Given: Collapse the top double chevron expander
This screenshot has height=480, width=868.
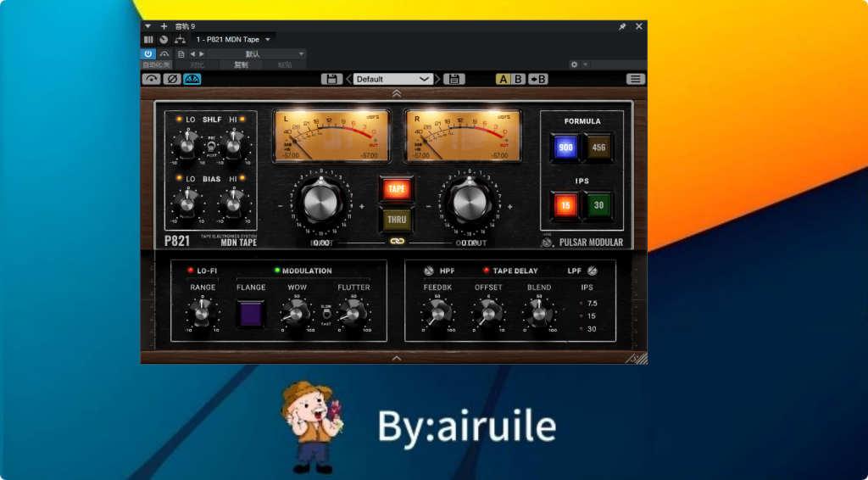Looking at the screenshot, I should (x=397, y=93).
